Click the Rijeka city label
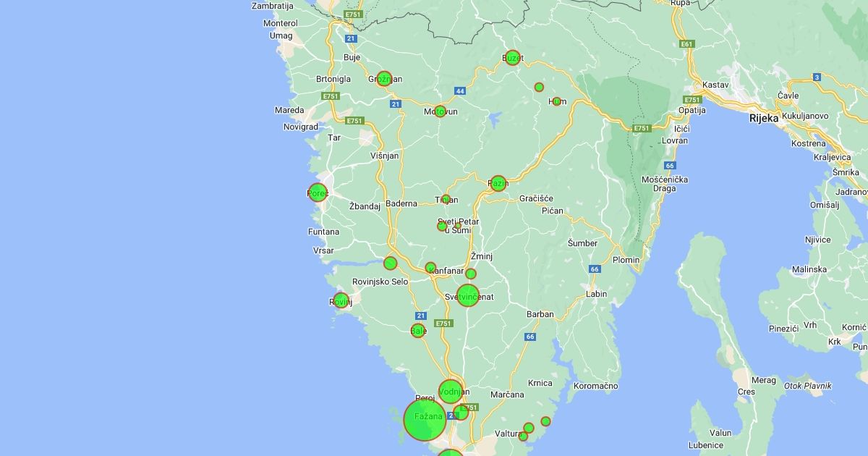This screenshot has width=868, height=456. tap(764, 118)
